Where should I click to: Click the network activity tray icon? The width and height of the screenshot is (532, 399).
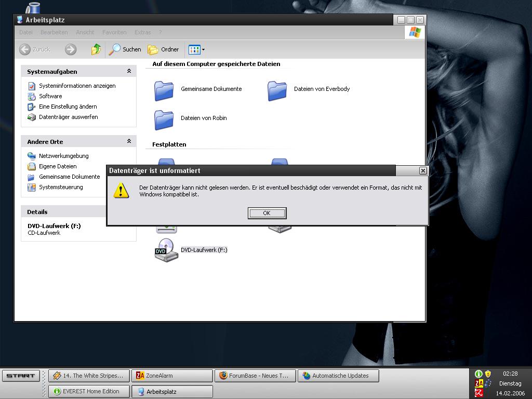click(488, 383)
